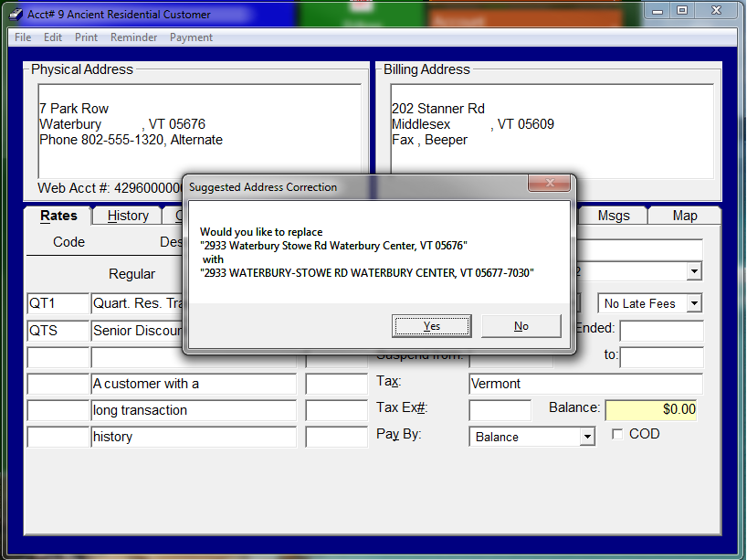Viewport: 747px width, 560px height.
Task: Close the Suggested Address Correction dialog
Action: (549, 184)
